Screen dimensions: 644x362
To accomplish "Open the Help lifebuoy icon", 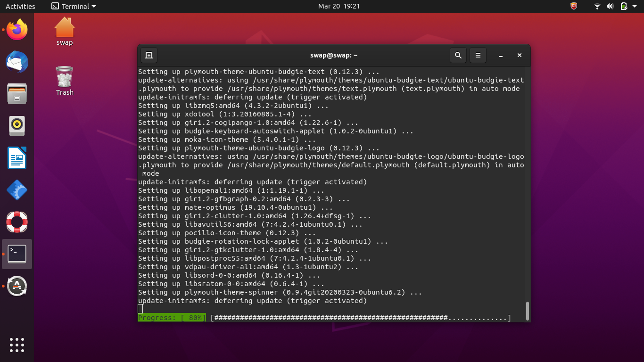I will [x=17, y=222].
